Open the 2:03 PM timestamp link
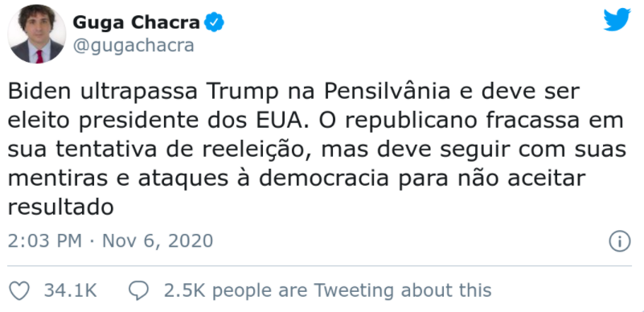 45,241
